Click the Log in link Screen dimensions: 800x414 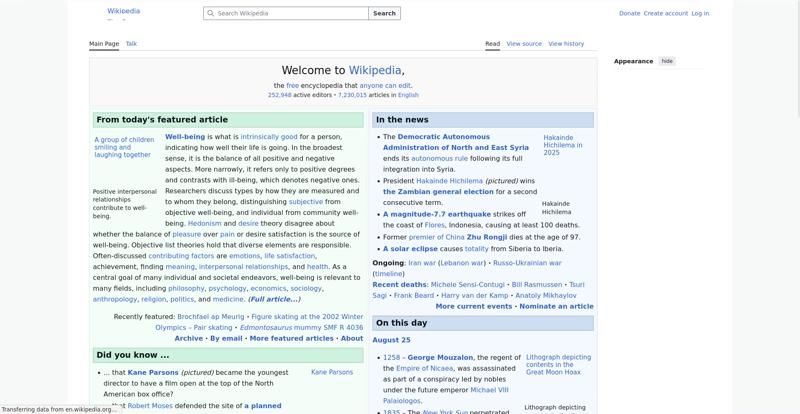(x=700, y=13)
